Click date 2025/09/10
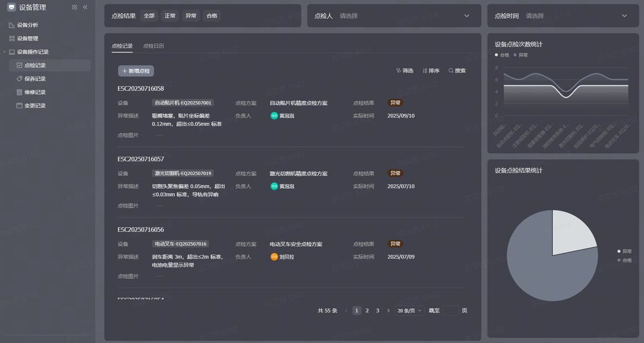644x343 pixels. [401, 116]
